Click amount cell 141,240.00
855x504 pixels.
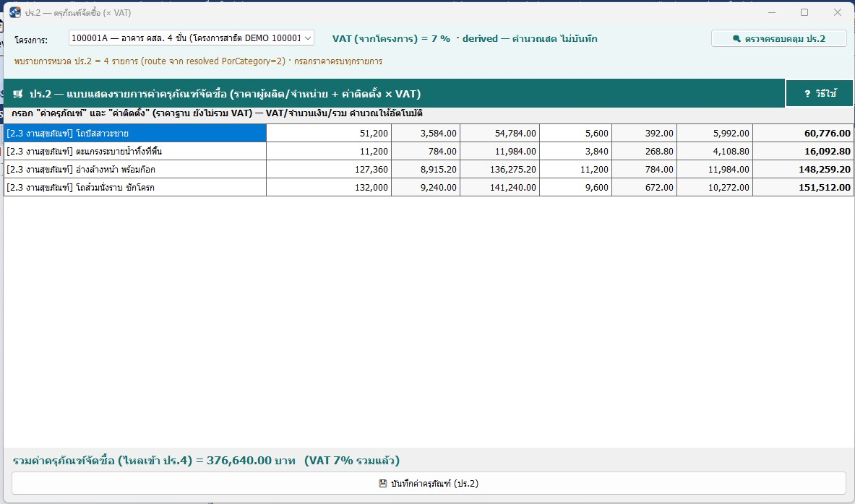500,187
